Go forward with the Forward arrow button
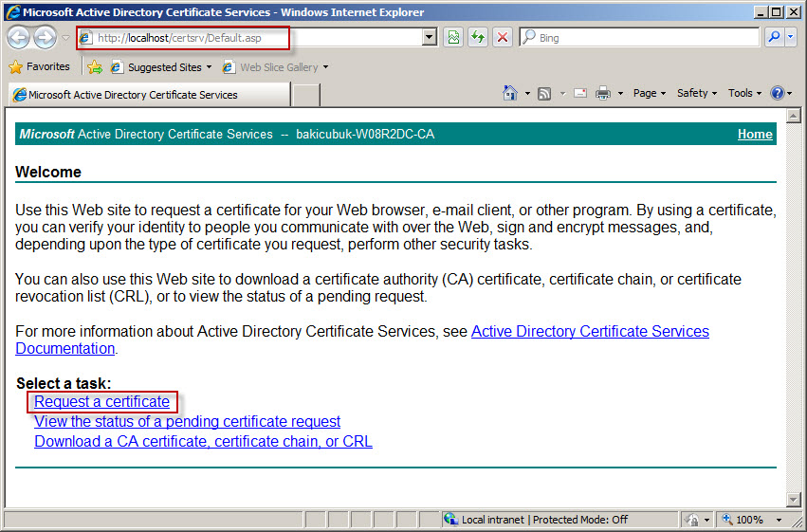The image size is (807, 532). click(45, 38)
